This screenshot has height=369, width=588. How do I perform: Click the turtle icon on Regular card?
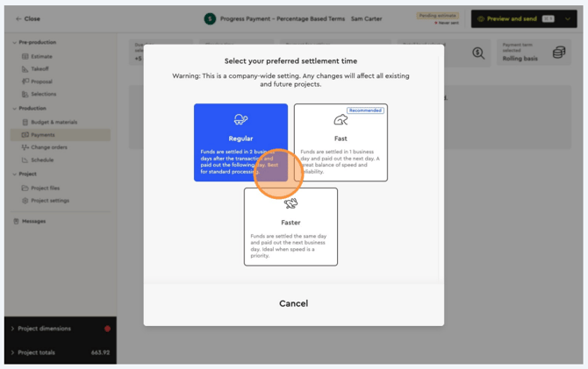[x=240, y=119]
